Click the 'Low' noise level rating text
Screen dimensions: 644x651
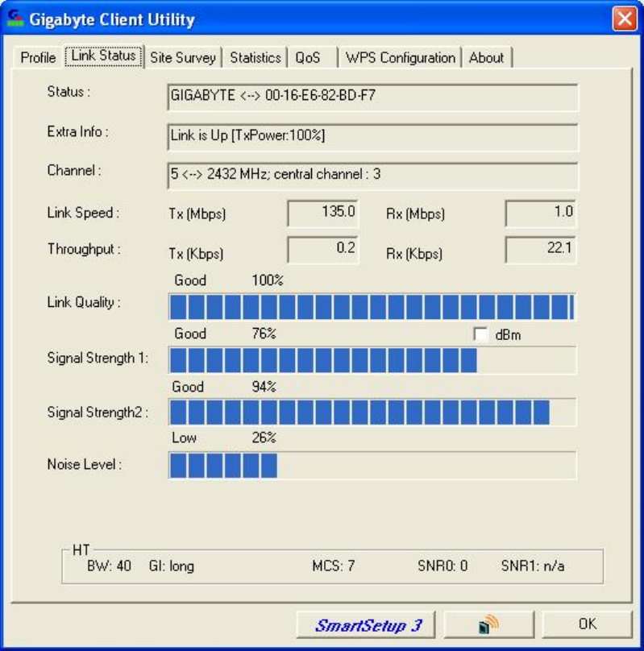[x=184, y=437]
